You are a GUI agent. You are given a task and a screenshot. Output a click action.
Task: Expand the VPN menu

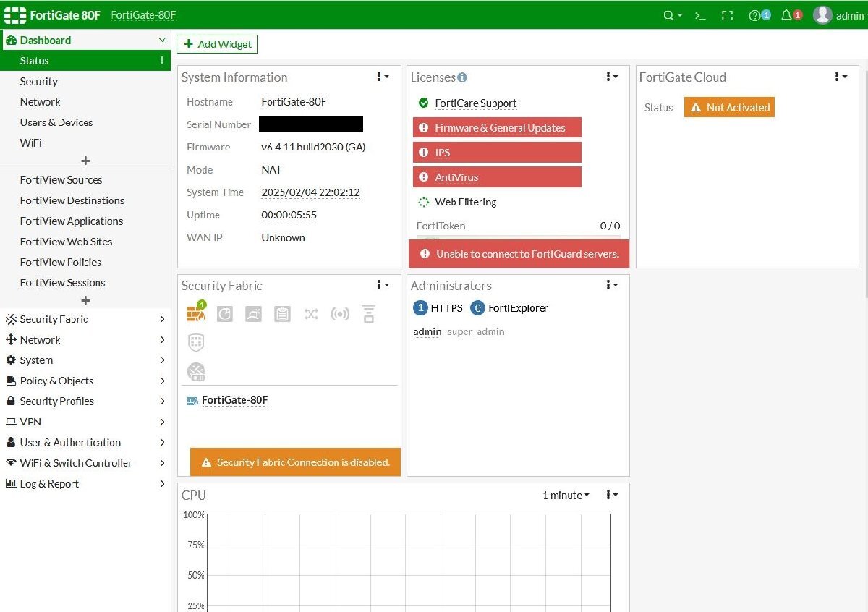[x=162, y=422]
